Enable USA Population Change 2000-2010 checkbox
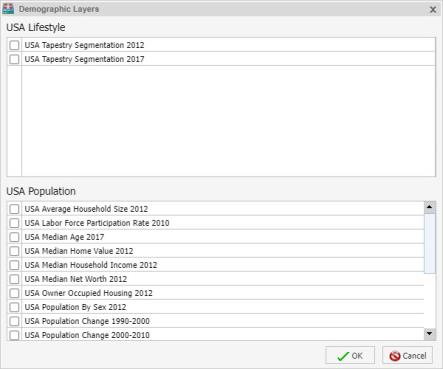Image resolution: width=443 pixels, height=369 pixels. [x=14, y=335]
